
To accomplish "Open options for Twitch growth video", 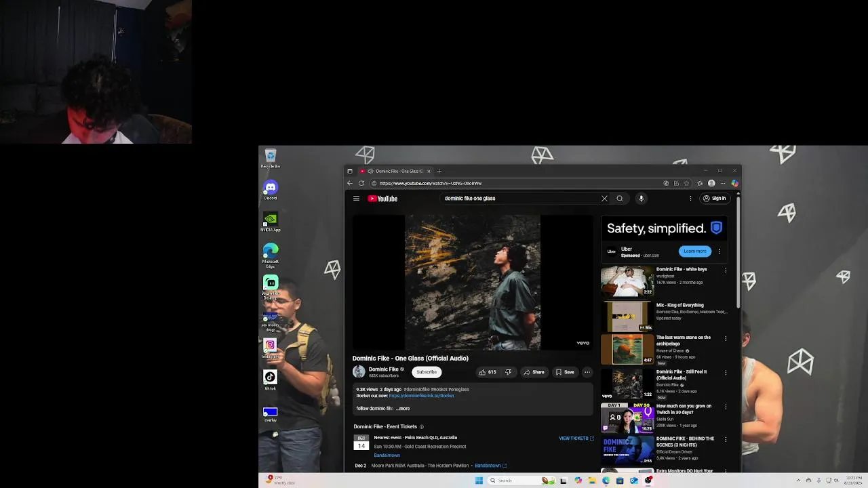I will point(726,407).
